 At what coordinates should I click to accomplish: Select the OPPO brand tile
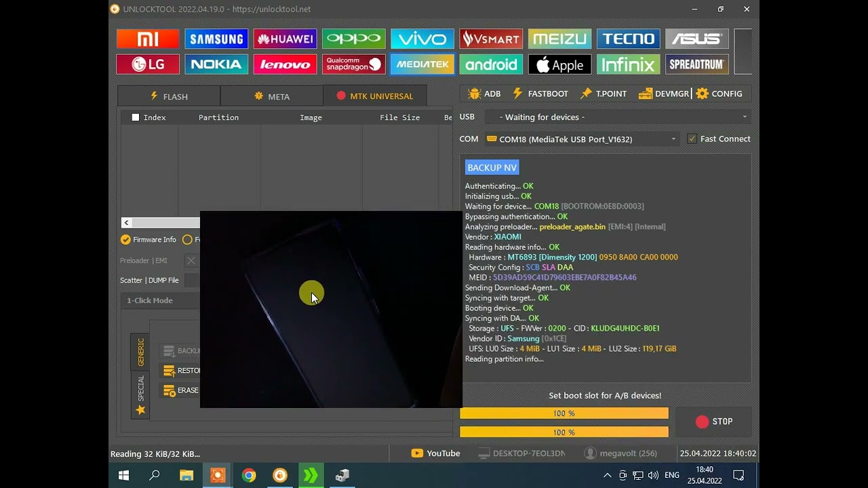tap(354, 39)
